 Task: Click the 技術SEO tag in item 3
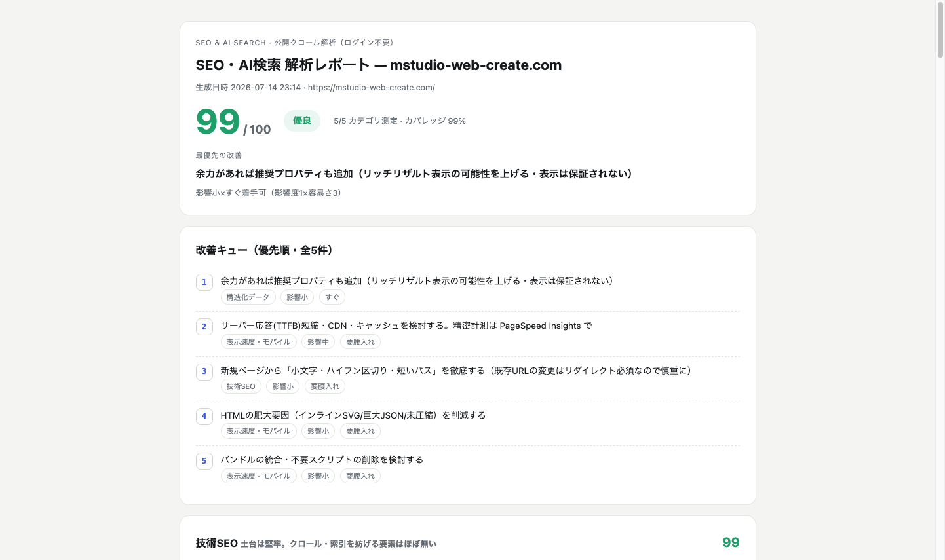point(241,386)
